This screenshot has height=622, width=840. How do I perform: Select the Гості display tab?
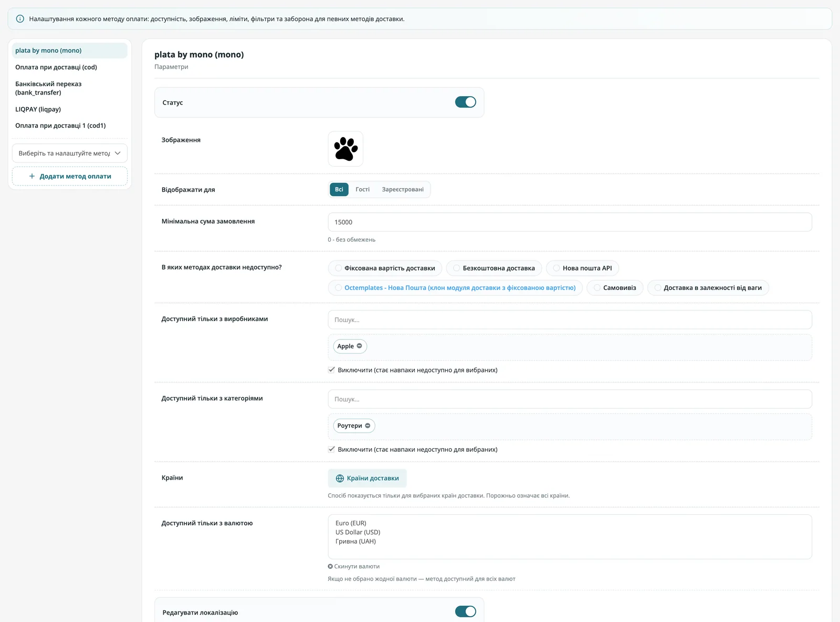coord(363,190)
